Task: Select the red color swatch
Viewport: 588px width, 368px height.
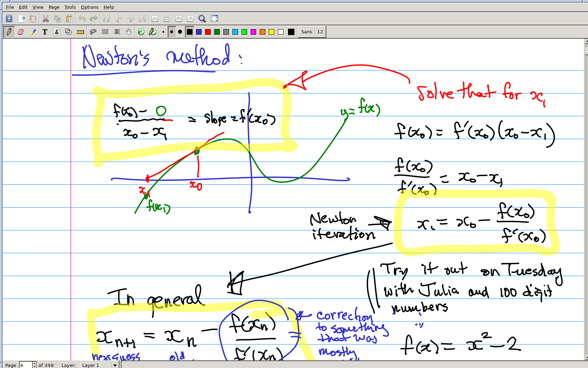Action: [208, 32]
